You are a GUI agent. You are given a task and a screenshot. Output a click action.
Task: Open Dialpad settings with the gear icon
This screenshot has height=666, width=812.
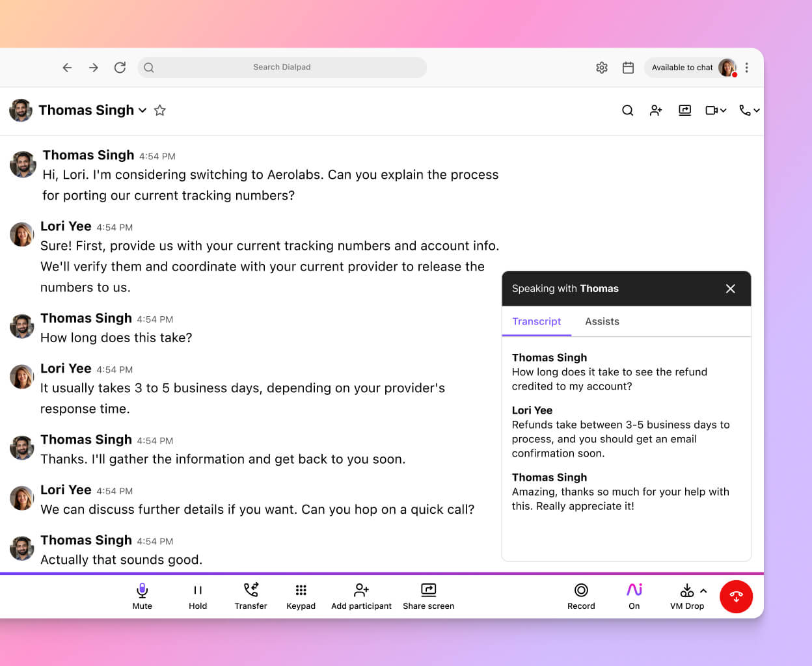pyautogui.click(x=601, y=67)
